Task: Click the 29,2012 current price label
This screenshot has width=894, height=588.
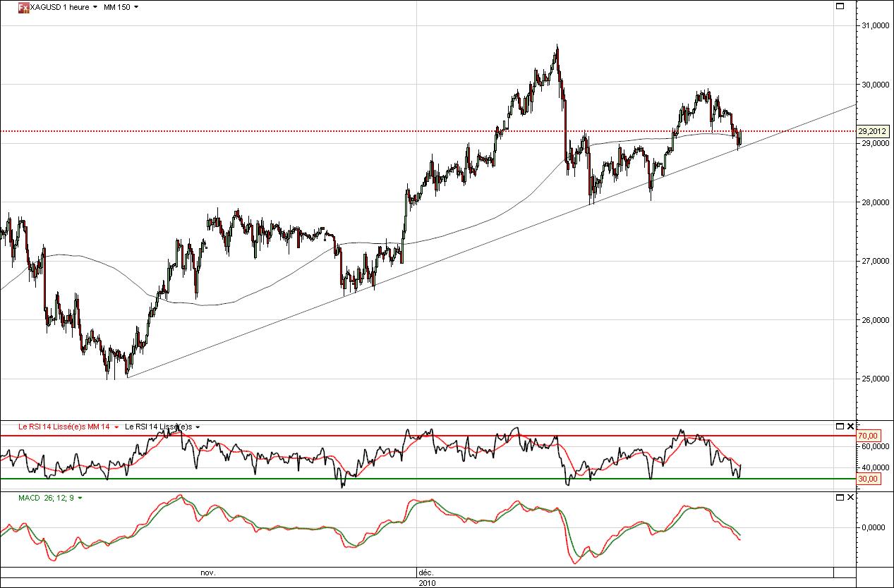Action: [x=871, y=131]
